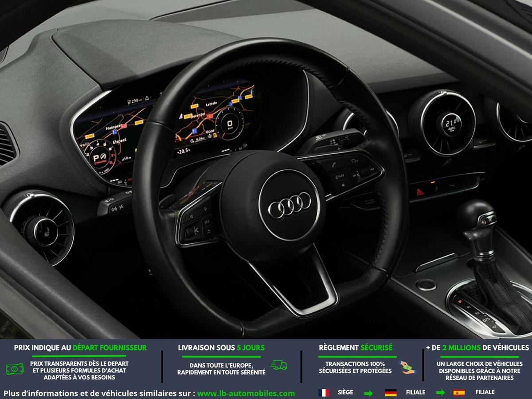Click the round start button on the center console
Viewport: 532px width, 399px height.
(426, 284)
